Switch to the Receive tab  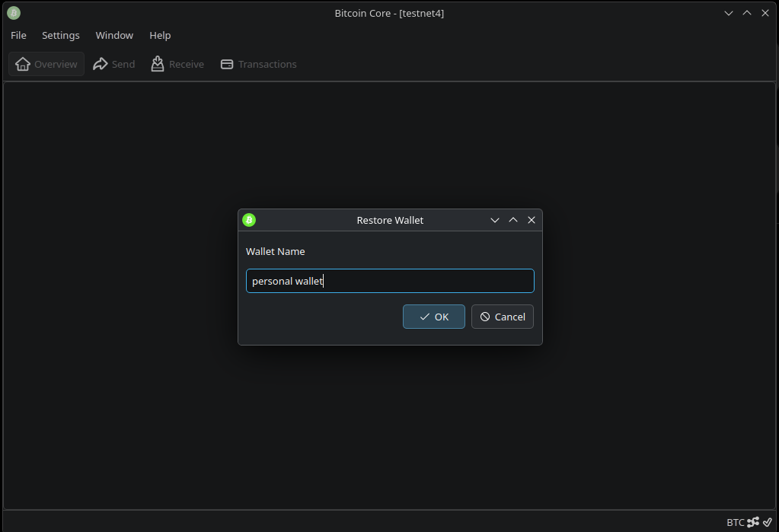pos(178,64)
